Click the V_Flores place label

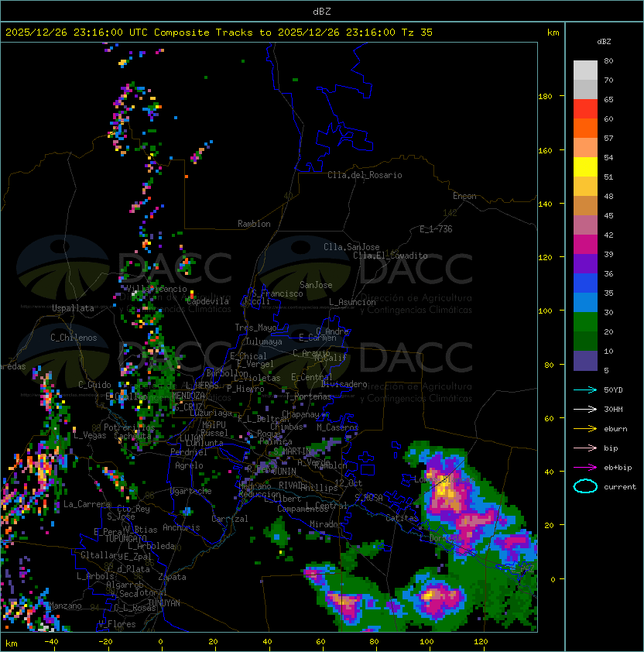coord(117,624)
